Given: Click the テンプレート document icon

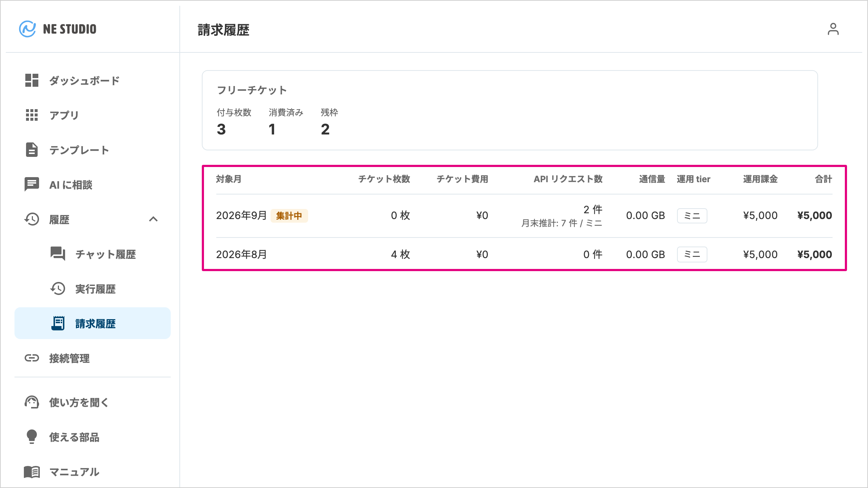Looking at the screenshot, I should click(x=32, y=150).
